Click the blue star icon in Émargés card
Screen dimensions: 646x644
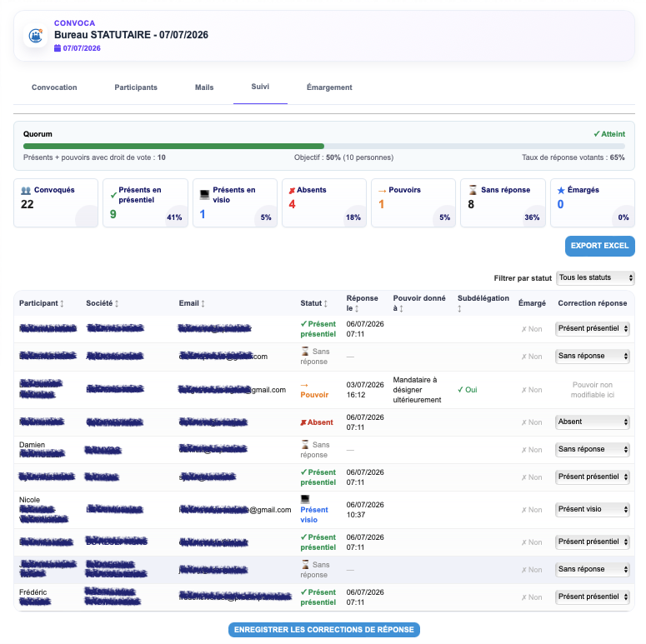[561, 190]
